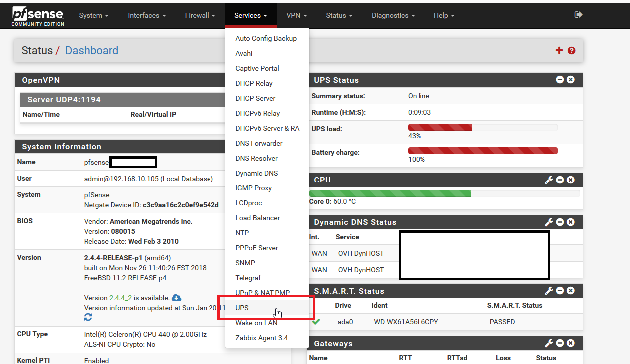This screenshot has height=364, width=630.
Task: Click the cloud download update icon
Action: 176,298
